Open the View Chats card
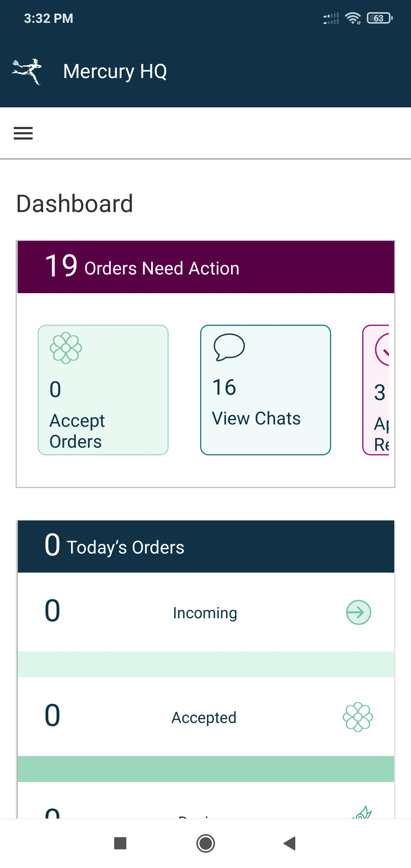Image resolution: width=411 pixels, height=868 pixels. [266, 390]
